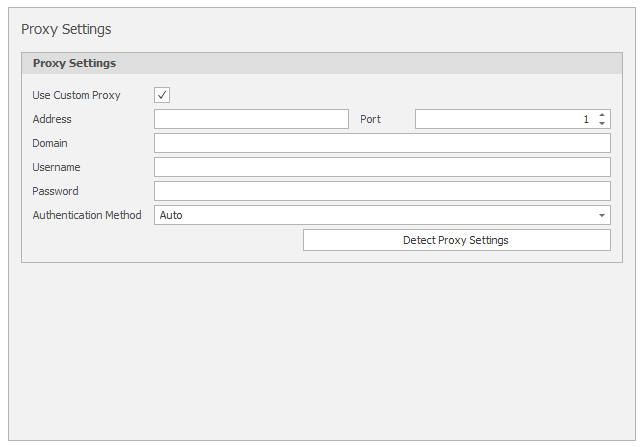The width and height of the screenshot is (643, 447).
Task: Click the Username label text
Action: [x=56, y=167]
